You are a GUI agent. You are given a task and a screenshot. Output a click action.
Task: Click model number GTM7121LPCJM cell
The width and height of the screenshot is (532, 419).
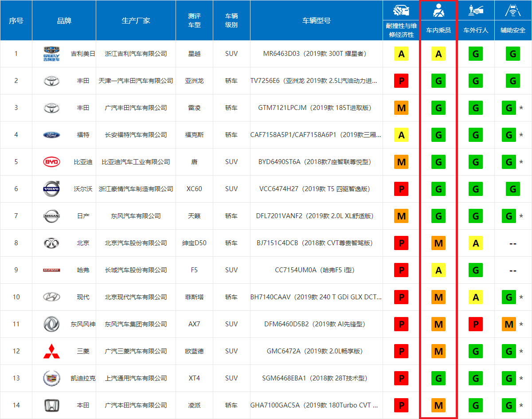click(x=317, y=108)
